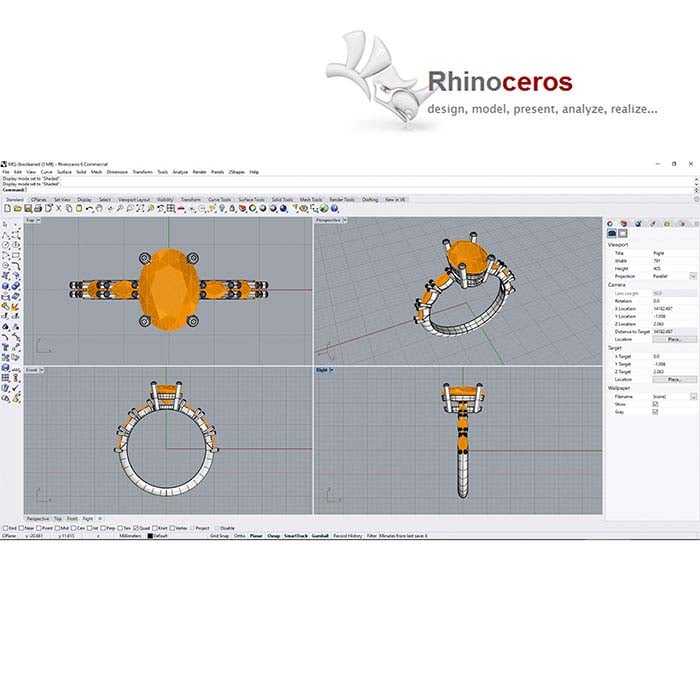Click the polyline tool in left sidebar
This screenshot has height=700, width=700.
pyautogui.click(x=5, y=236)
